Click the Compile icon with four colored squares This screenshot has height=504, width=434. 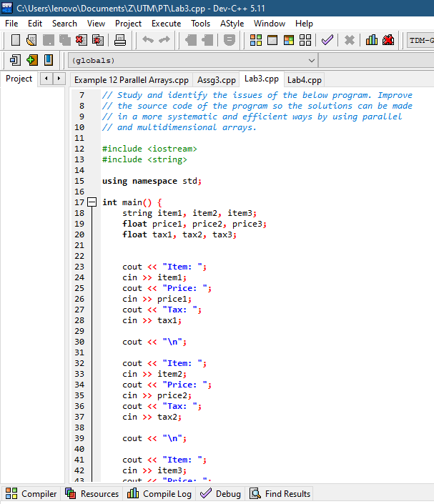point(255,41)
